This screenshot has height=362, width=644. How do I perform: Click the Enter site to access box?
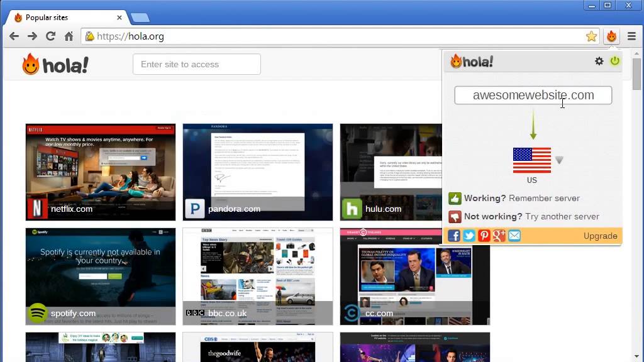click(197, 65)
